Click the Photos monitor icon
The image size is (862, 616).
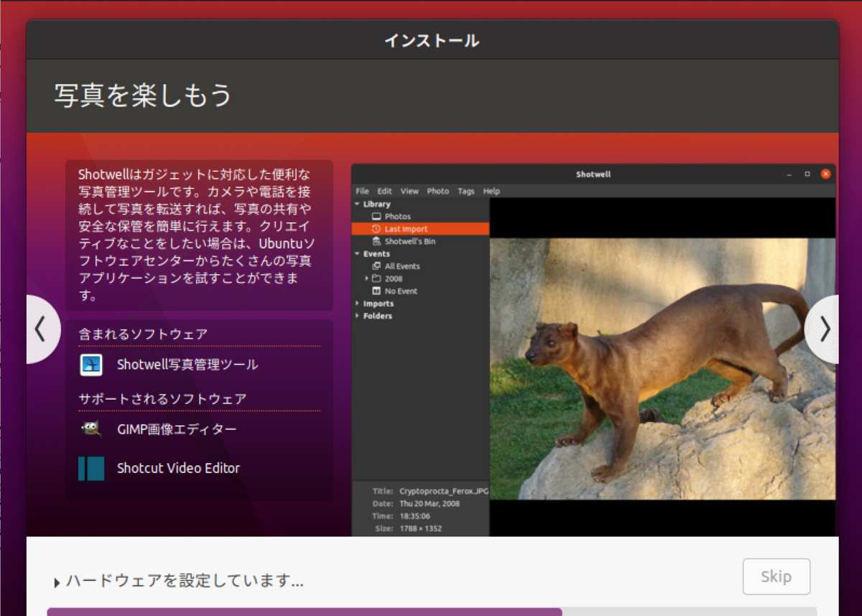(376, 216)
